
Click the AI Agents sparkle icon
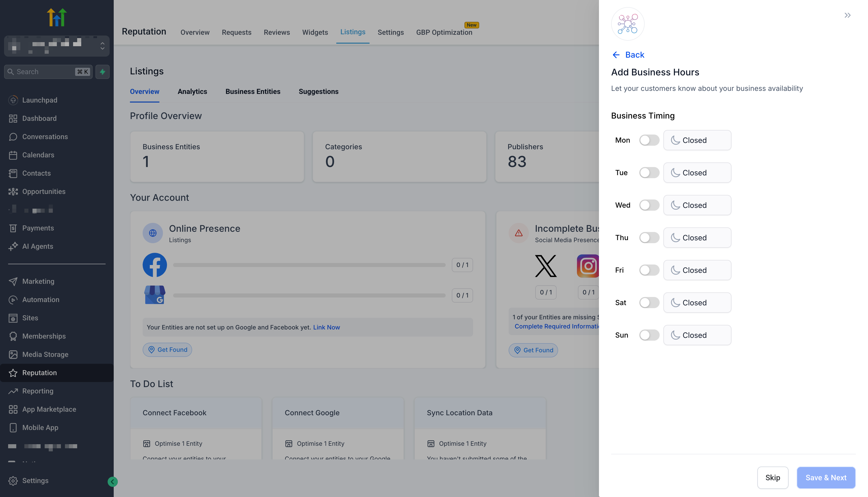tap(13, 246)
